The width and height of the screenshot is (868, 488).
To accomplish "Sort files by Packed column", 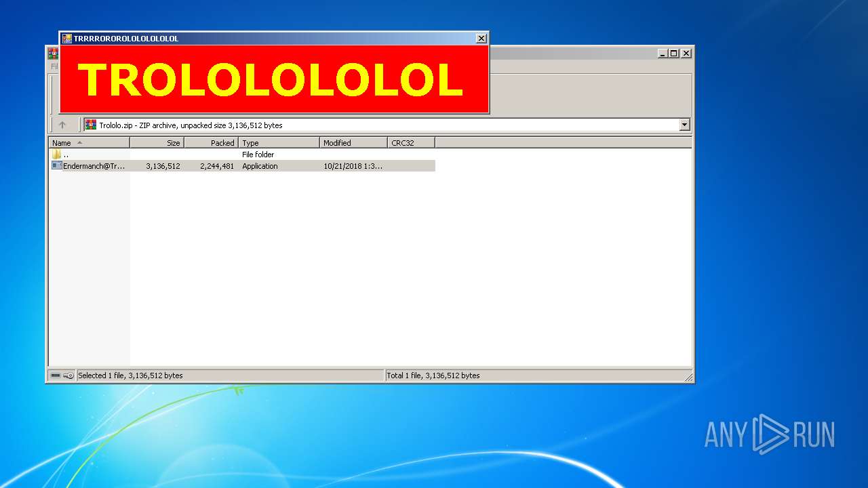I will (x=211, y=143).
